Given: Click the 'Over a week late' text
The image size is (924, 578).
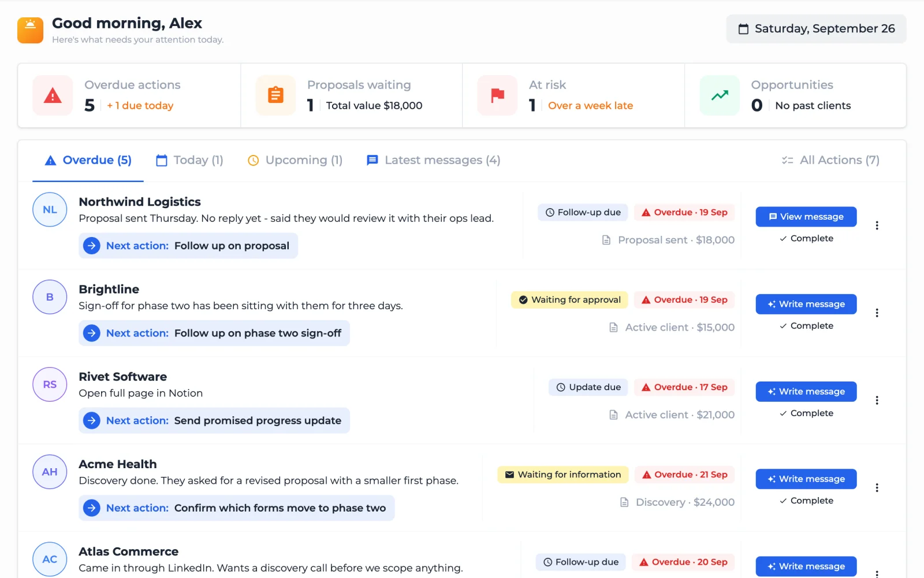Looking at the screenshot, I should point(591,106).
